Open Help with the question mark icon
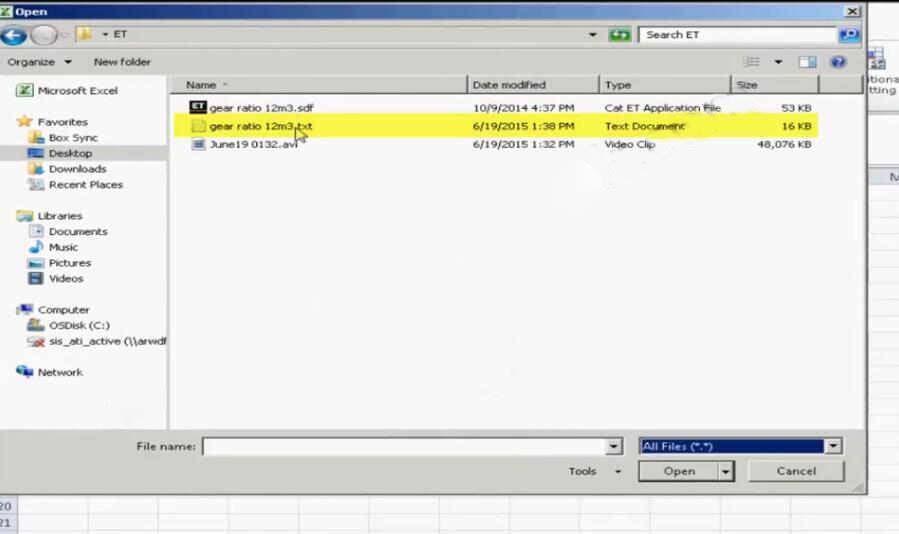 pos(838,61)
